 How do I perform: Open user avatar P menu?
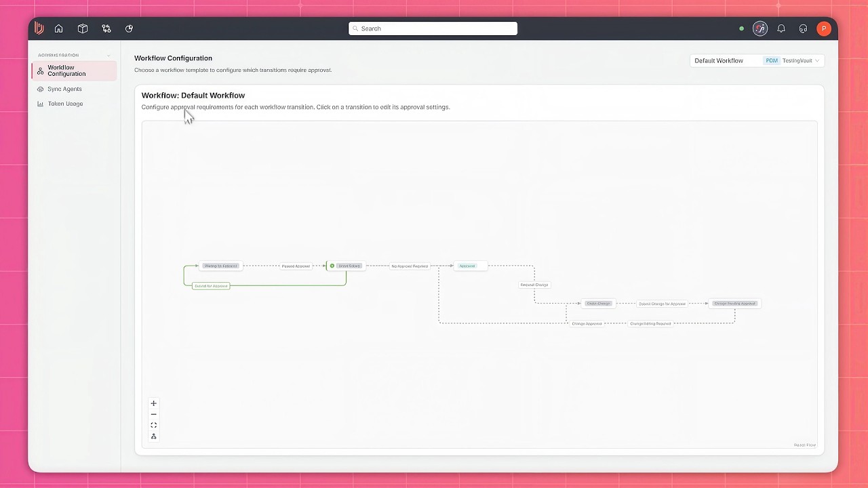(x=824, y=28)
